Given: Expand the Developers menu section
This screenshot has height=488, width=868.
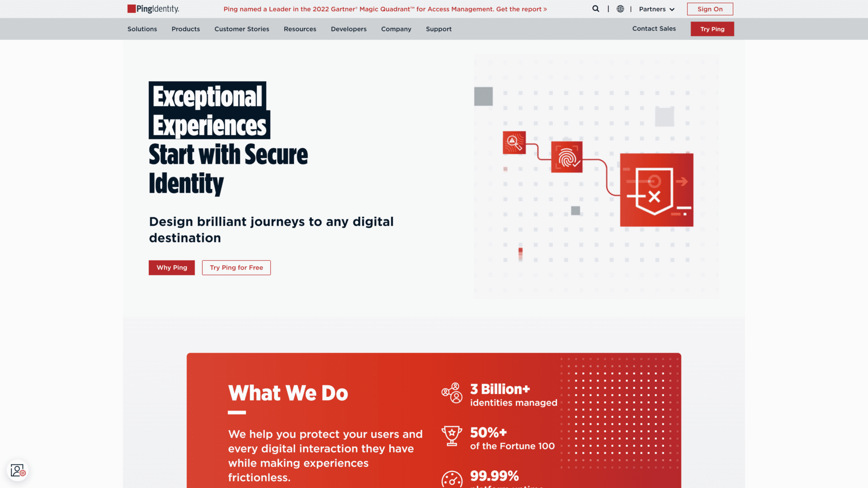Looking at the screenshot, I should coord(349,28).
